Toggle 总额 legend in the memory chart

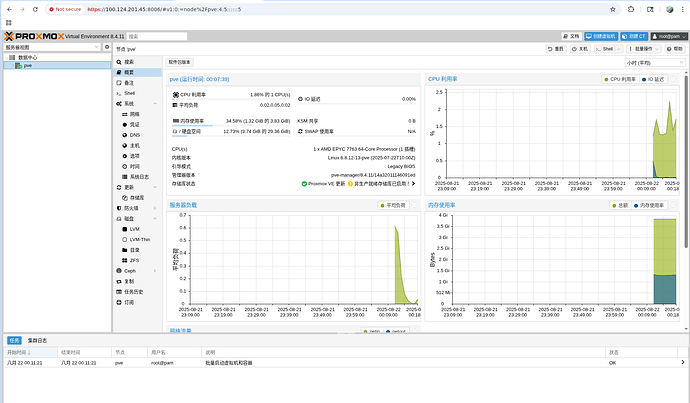tap(620, 205)
